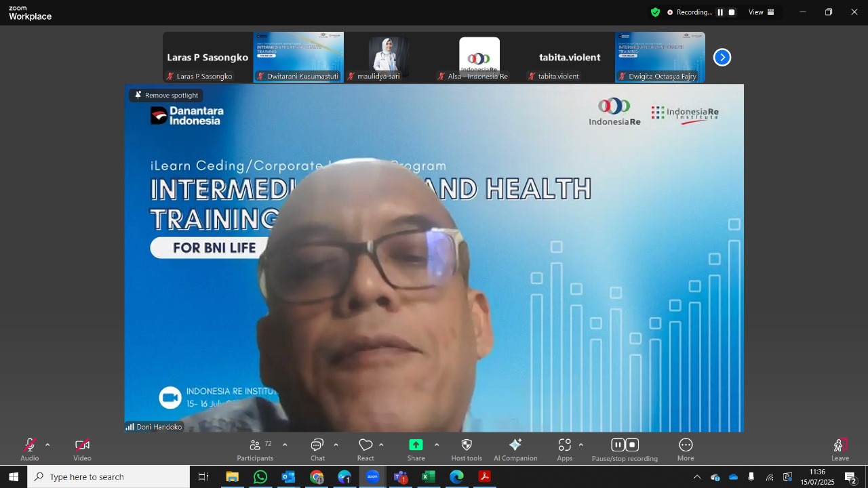
Task: Show hidden system tray icons
Action: click(697, 477)
